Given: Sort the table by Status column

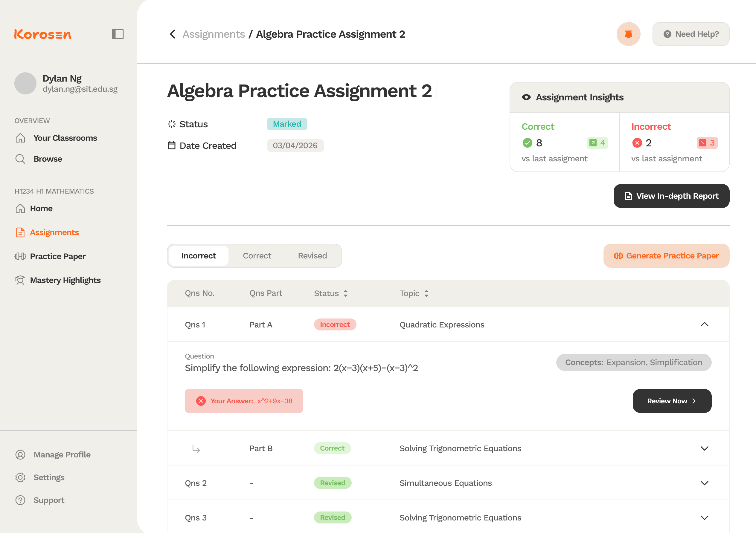Looking at the screenshot, I should click(x=345, y=293).
